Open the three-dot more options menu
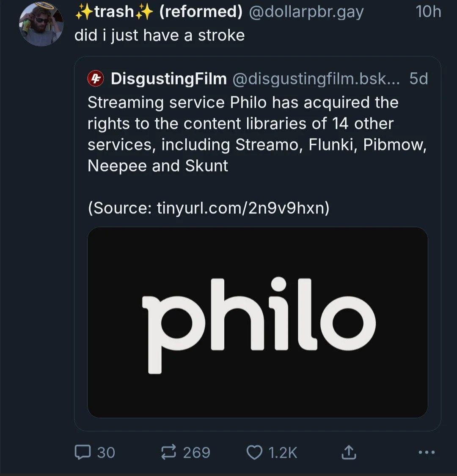 (427, 452)
